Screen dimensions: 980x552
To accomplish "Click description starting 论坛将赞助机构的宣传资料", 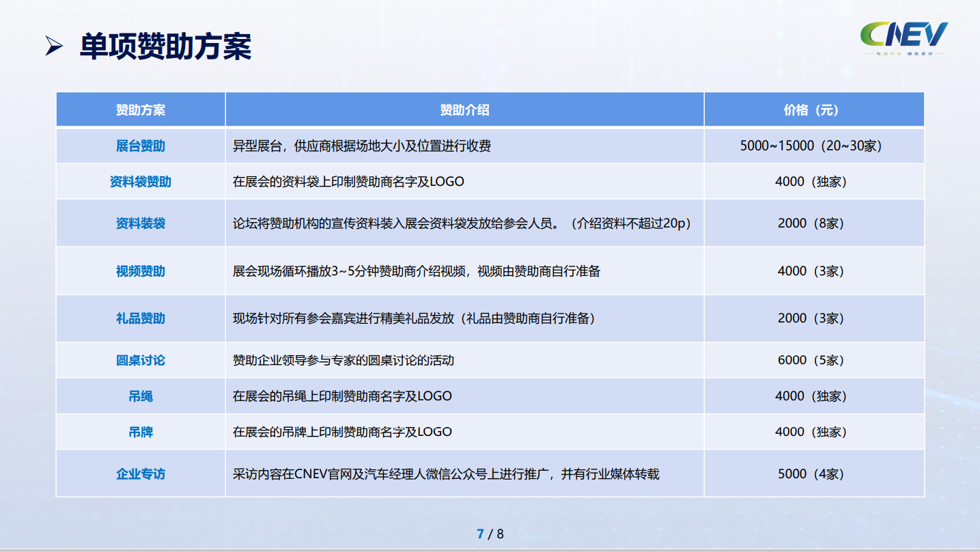I will 462,223.
